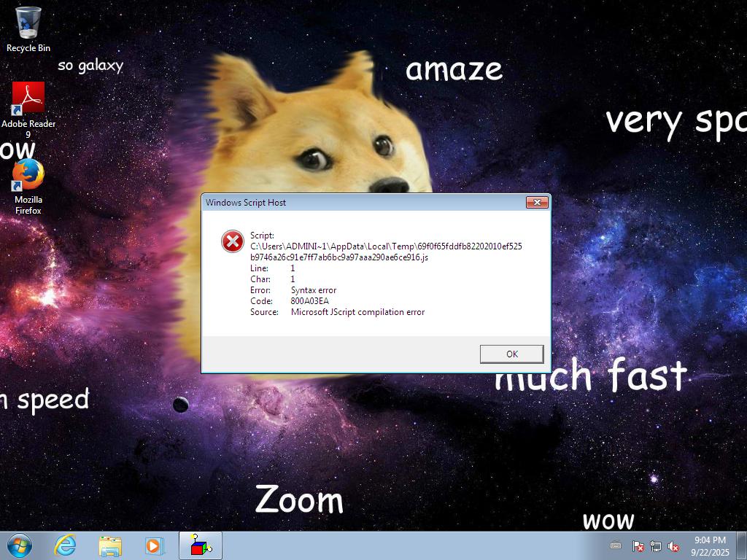Open the Action Center flag icon

tap(638, 546)
